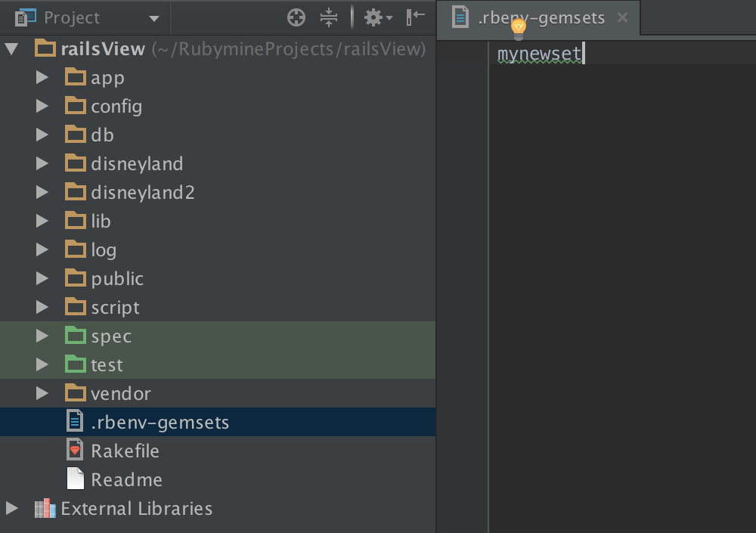Select the config folder name
The height and width of the screenshot is (533, 756).
[x=116, y=107]
